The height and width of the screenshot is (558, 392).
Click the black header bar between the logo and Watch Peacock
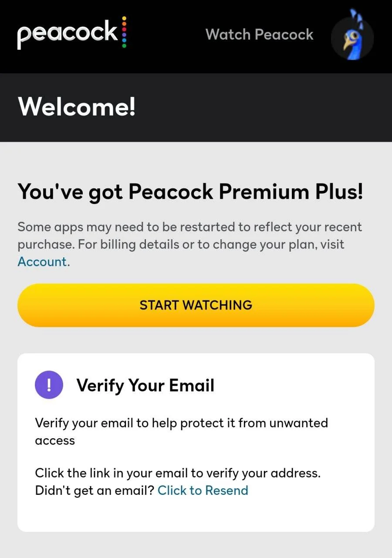point(166,35)
